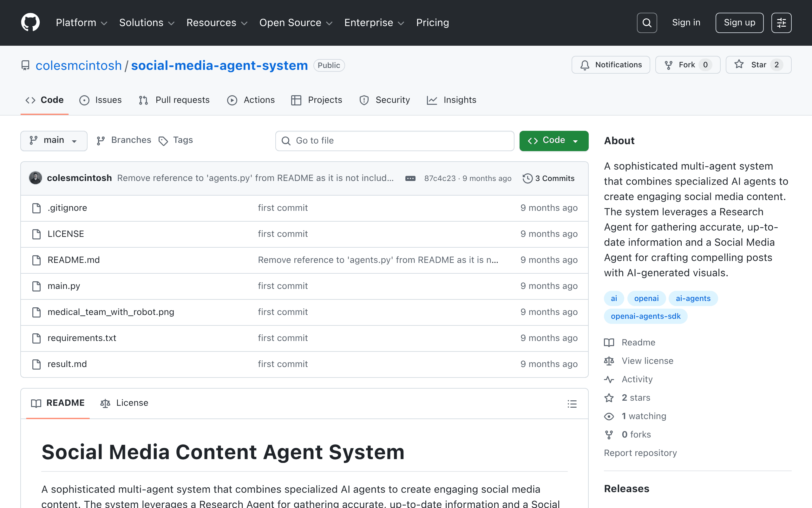Open the main branch selector dropdown
The image size is (812, 508).
54,140
